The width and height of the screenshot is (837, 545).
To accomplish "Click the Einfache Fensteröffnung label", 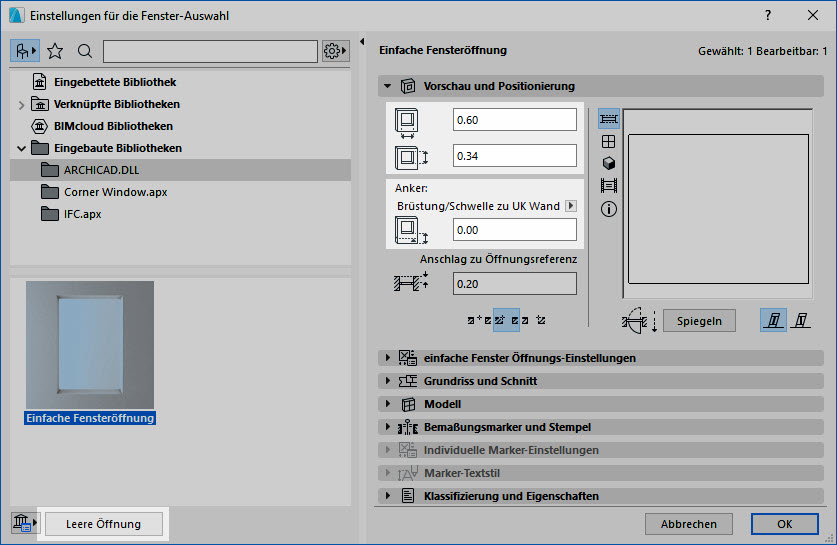I will pos(90,418).
